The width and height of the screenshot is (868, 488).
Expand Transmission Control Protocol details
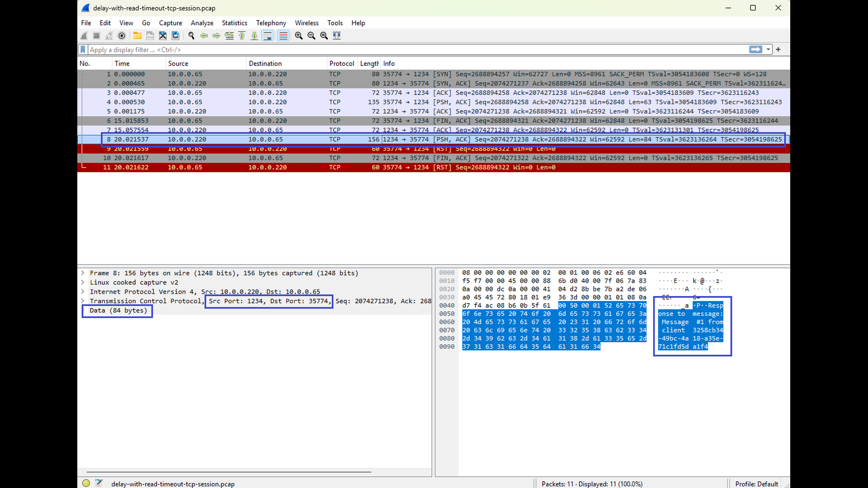point(83,301)
